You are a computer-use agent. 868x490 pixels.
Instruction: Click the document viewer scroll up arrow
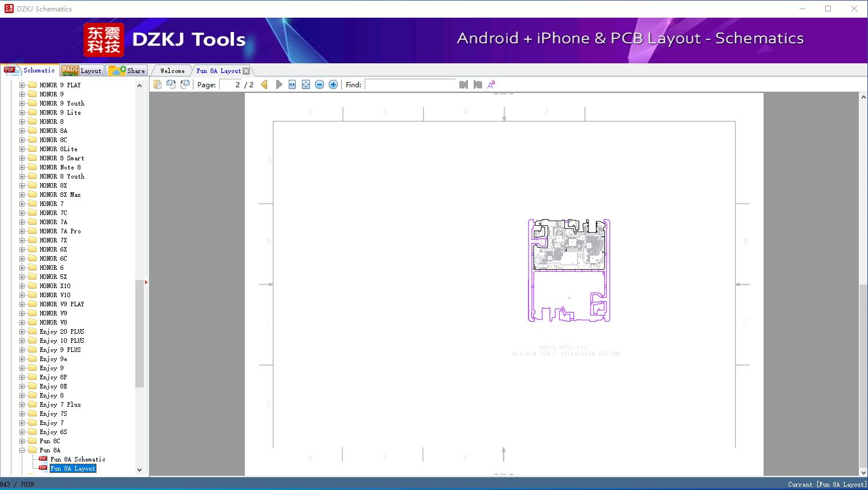[x=863, y=97]
